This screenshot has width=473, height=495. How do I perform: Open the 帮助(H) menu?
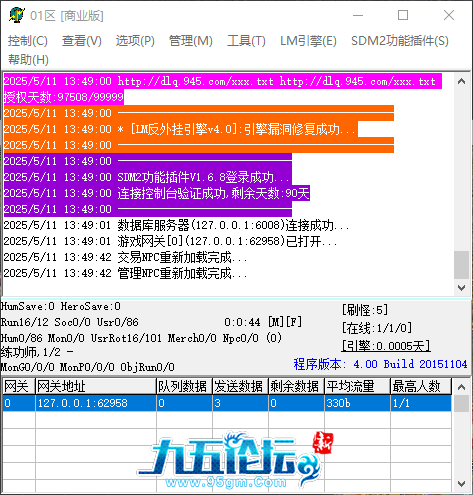tap(28, 60)
